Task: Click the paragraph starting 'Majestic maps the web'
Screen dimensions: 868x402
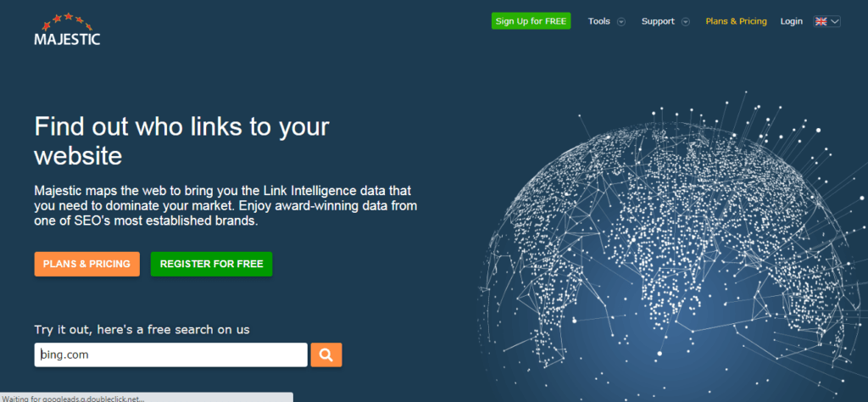Action: pos(225,206)
